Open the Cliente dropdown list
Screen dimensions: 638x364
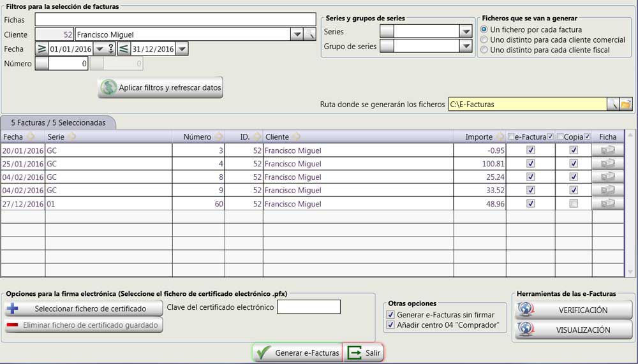pyautogui.click(x=296, y=34)
